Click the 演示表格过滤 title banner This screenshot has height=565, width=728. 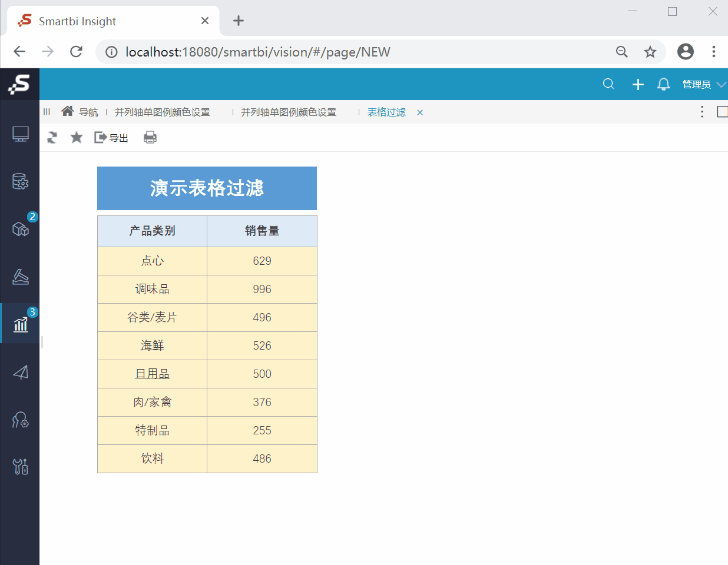(x=207, y=188)
